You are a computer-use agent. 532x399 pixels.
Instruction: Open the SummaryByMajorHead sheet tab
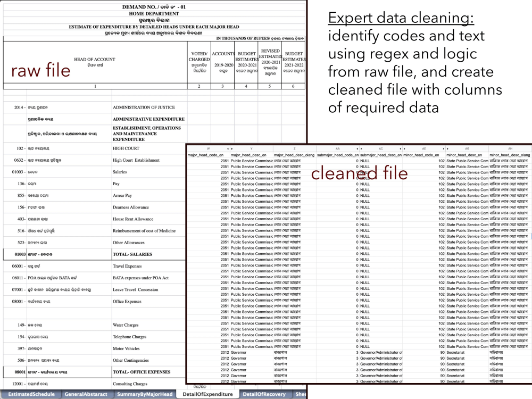145,394
